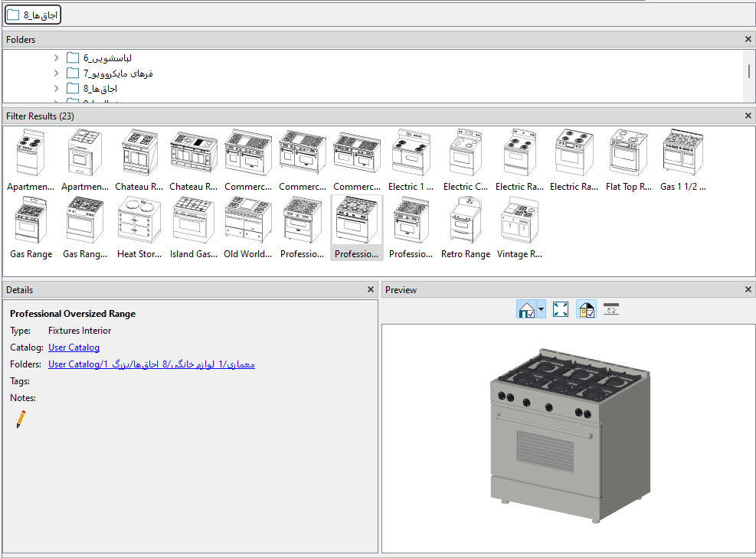Toggle the house rendering view button in Preview
This screenshot has height=558, width=756.
point(527,309)
